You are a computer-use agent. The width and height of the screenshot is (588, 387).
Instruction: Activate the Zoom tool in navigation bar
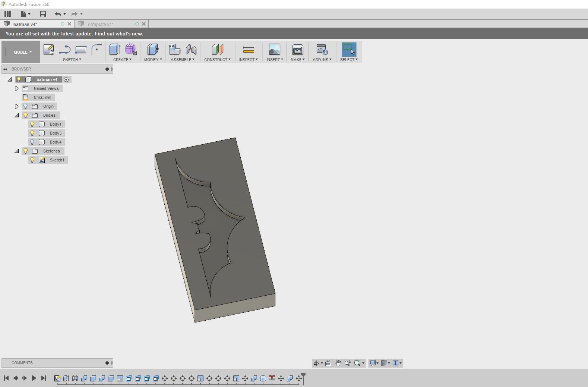pos(348,363)
